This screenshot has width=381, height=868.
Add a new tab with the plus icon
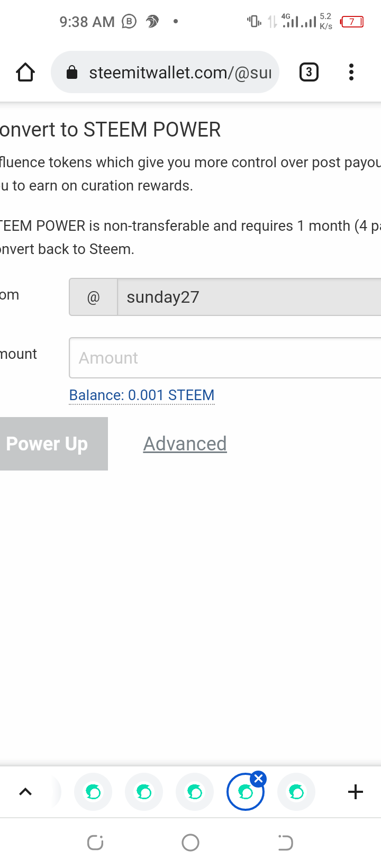(x=356, y=792)
